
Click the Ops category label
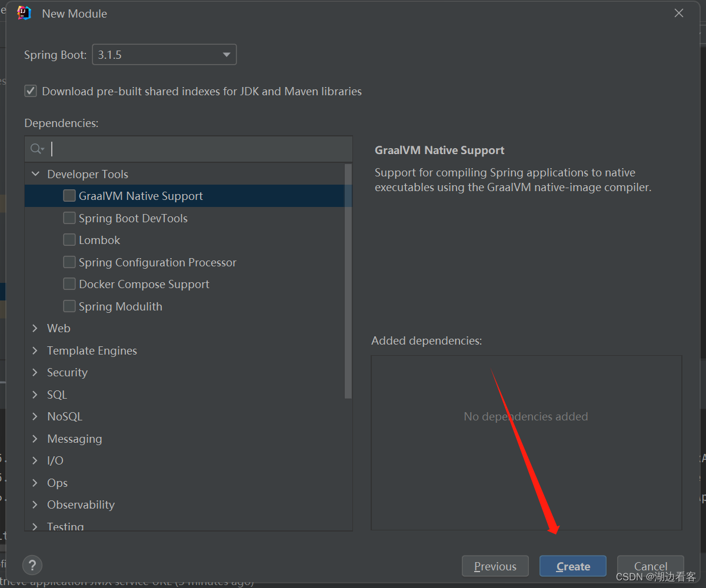pyautogui.click(x=58, y=483)
